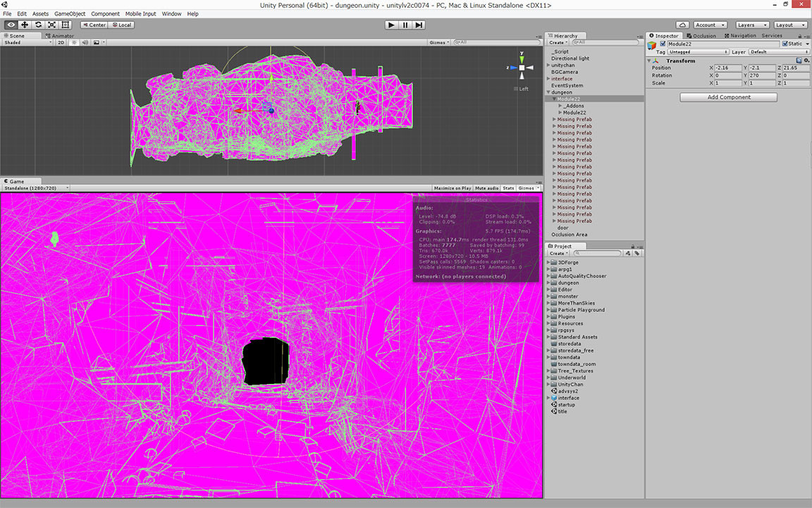Toggle 2D view in Scene
The width and height of the screenshot is (812, 508).
(x=61, y=42)
